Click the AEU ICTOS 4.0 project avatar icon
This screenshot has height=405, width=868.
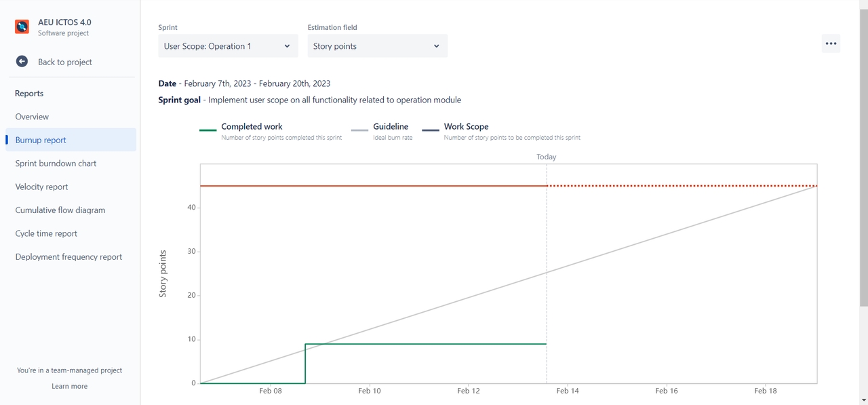[22, 27]
